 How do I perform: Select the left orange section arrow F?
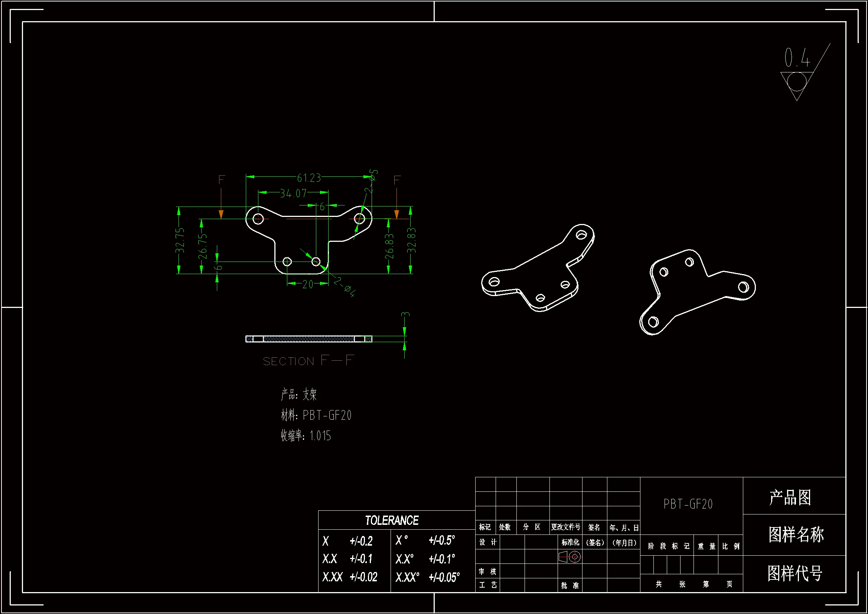[221, 213]
